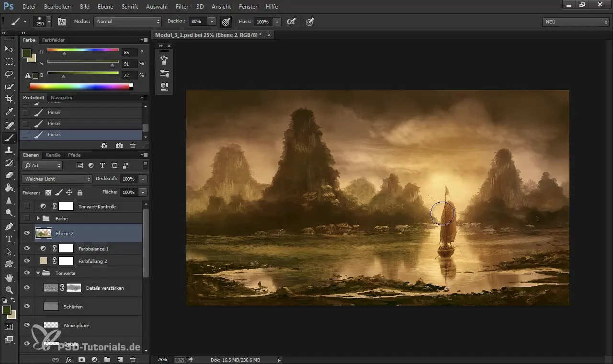Screen dimensions: 613x364
Task: Toggle pressure for size icon
Action: click(x=310, y=22)
